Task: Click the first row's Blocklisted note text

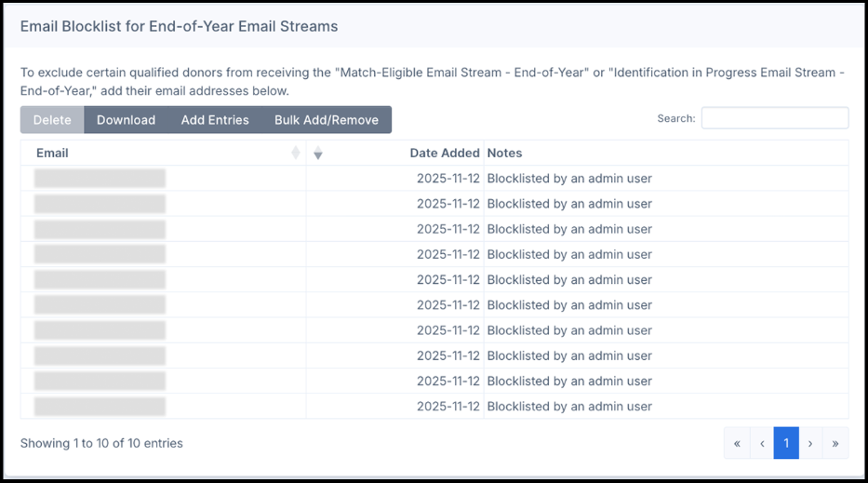Action: (569, 179)
